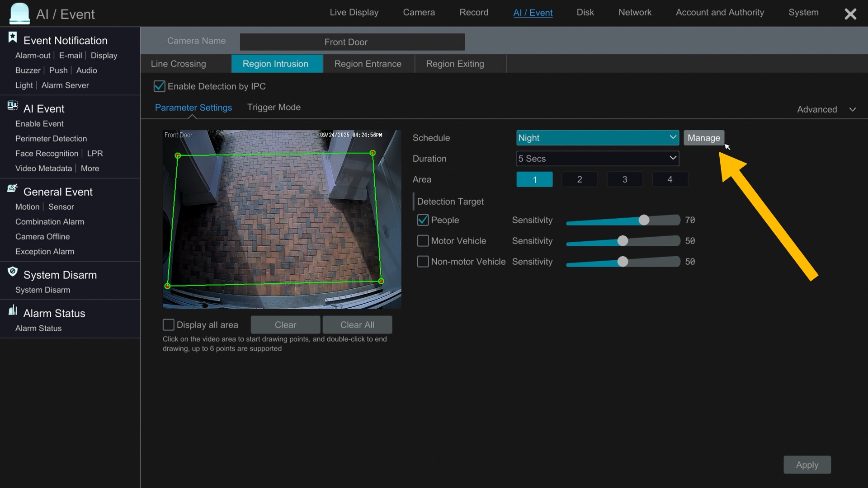Click inside the Front Door video preview
The image size is (868, 488).
click(282, 220)
